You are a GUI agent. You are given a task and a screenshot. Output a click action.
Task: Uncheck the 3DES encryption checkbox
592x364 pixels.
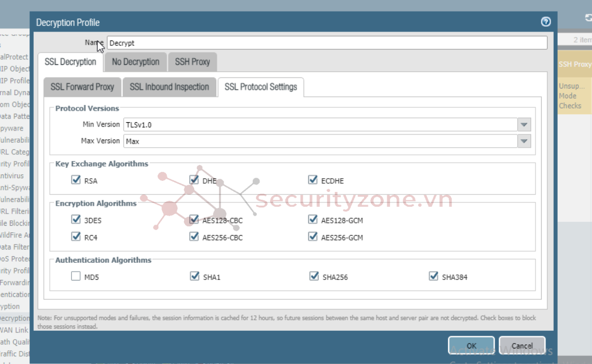pos(76,220)
